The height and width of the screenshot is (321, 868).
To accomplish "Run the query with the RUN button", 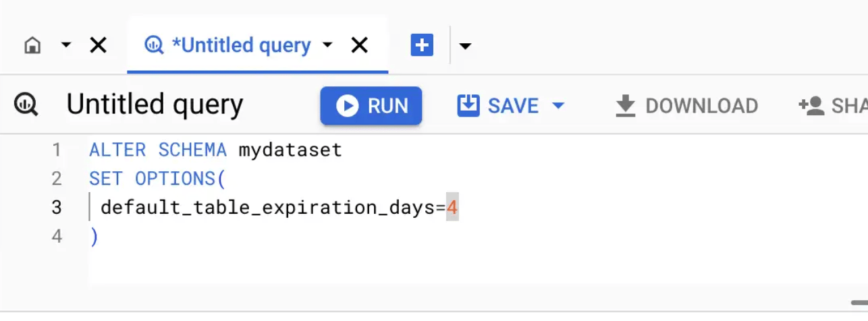I will (371, 106).
